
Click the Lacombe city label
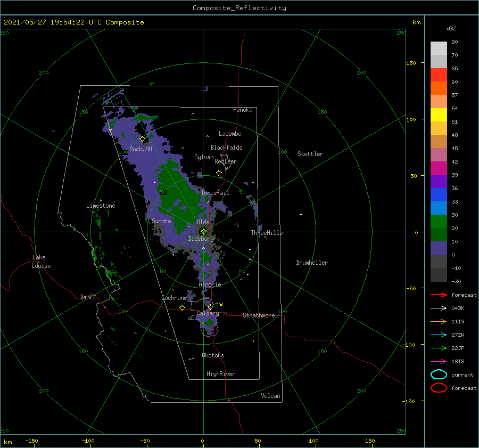click(x=230, y=134)
